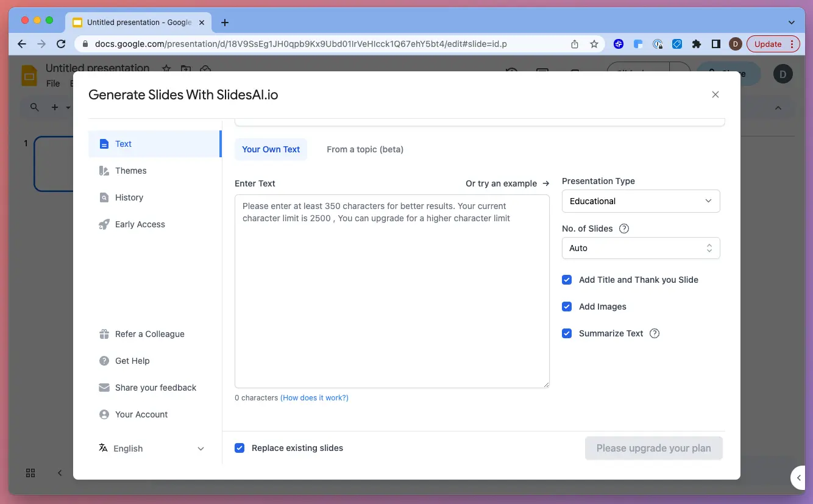Open the History section
The image size is (813, 504).
pyautogui.click(x=154, y=197)
